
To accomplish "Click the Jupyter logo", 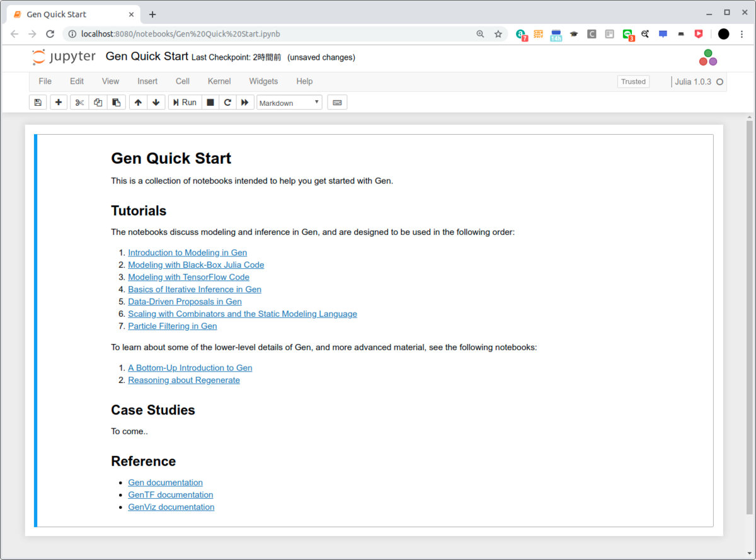I will click(x=64, y=57).
